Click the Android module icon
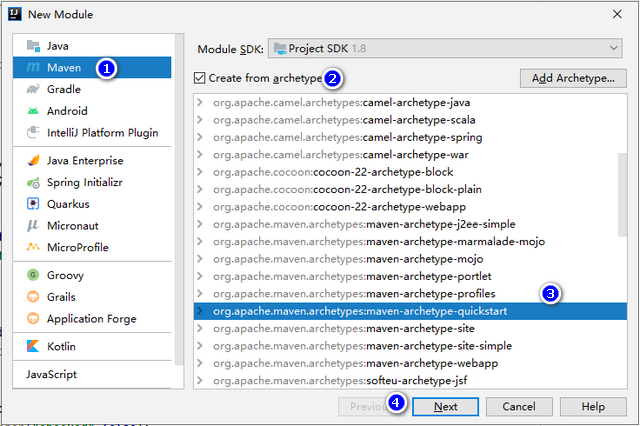The width and height of the screenshot is (640, 426). [x=33, y=111]
